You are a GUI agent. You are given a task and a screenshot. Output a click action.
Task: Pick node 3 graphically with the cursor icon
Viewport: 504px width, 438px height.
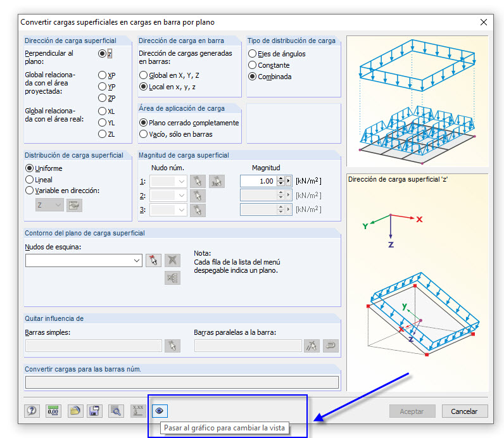198,210
